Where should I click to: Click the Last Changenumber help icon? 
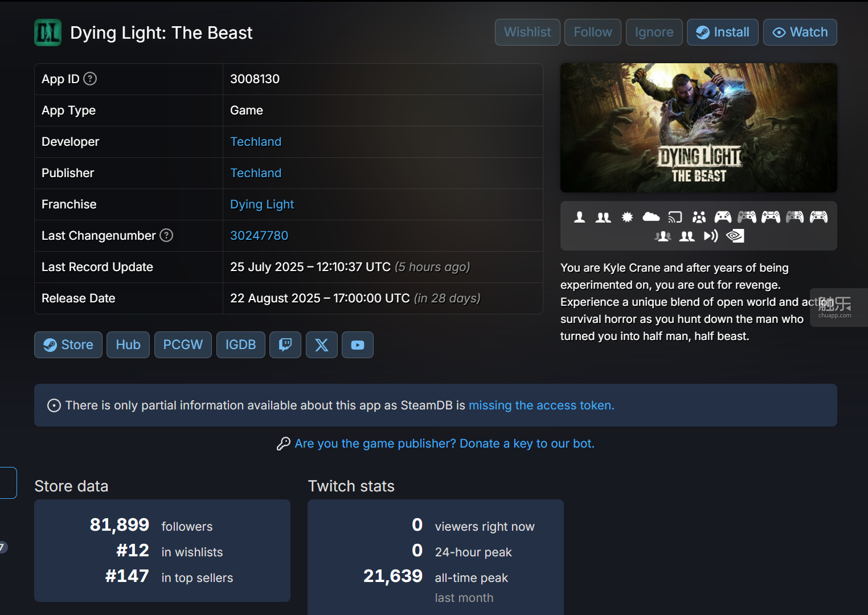click(166, 235)
